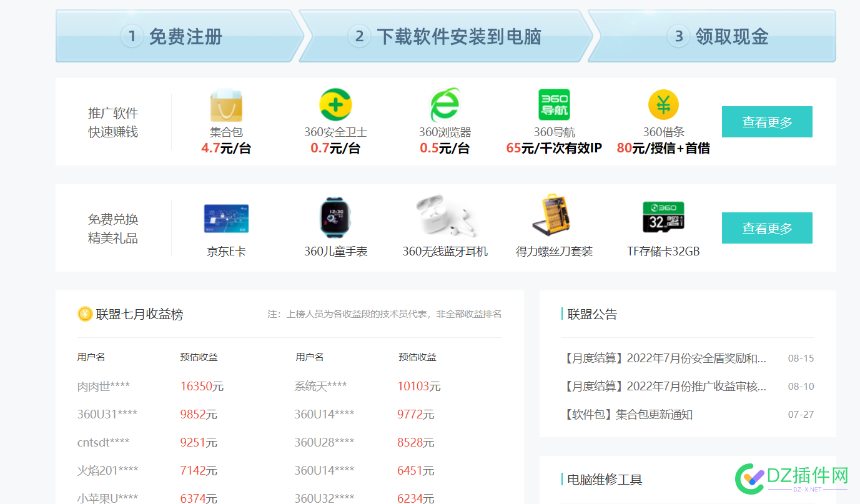Click the 360导航 label text
Image resolution: width=860 pixels, height=504 pixels.
pos(554,132)
